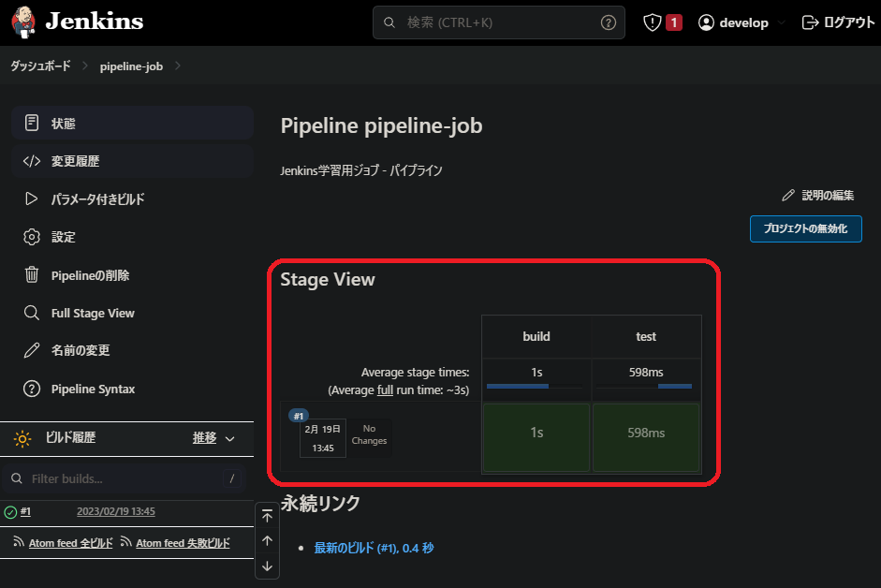Viewport: 881px width, 588px height.
Task: Open the Atom feed 失敗ビルド link
Action: pyautogui.click(x=184, y=543)
